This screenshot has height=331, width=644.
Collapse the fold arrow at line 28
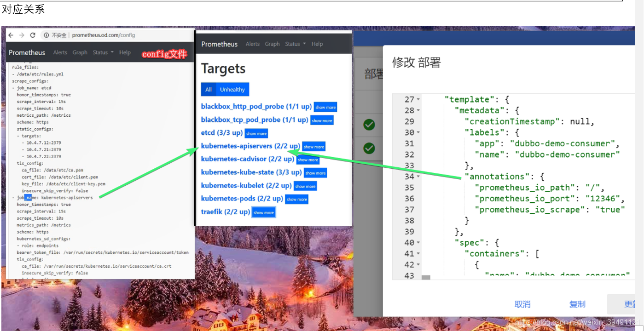click(418, 111)
